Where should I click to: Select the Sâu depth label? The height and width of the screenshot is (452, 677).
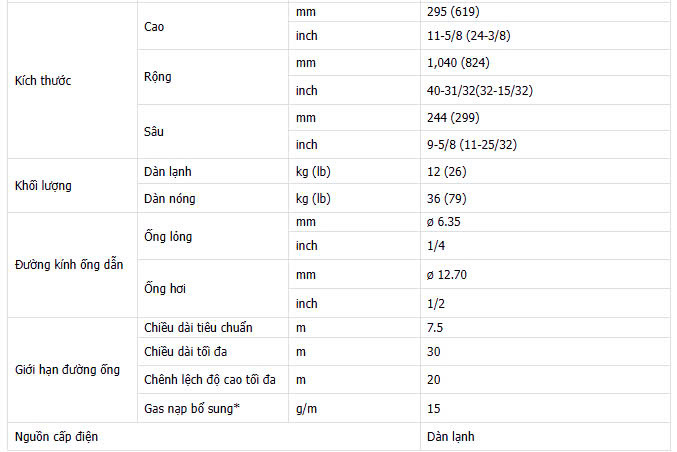click(154, 131)
